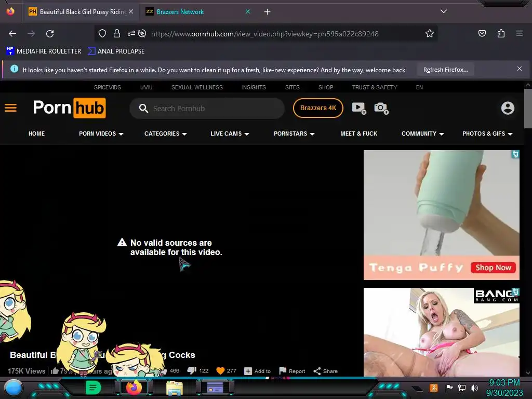Click the thumbs down icon showing 122
This screenshot has width=532, height=399.
(192, 370)
